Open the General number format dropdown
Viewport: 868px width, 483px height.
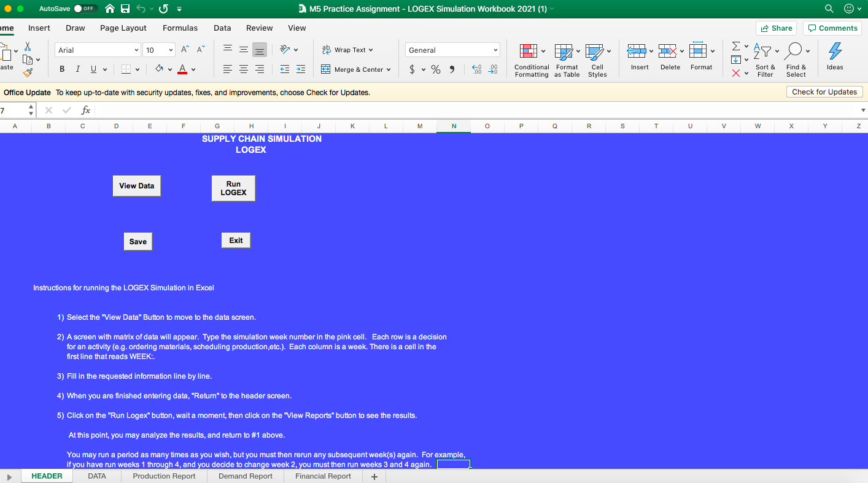click(x=452, y=50)
